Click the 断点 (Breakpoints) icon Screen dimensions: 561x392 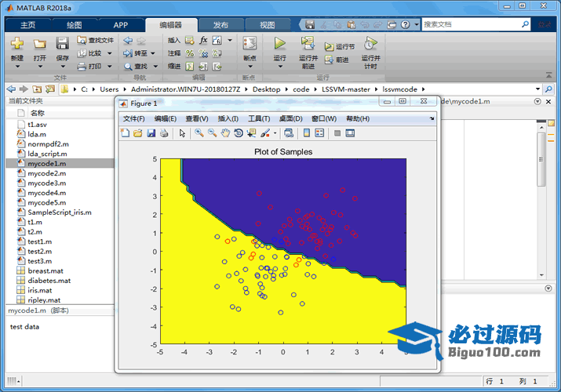coord(250,44)
